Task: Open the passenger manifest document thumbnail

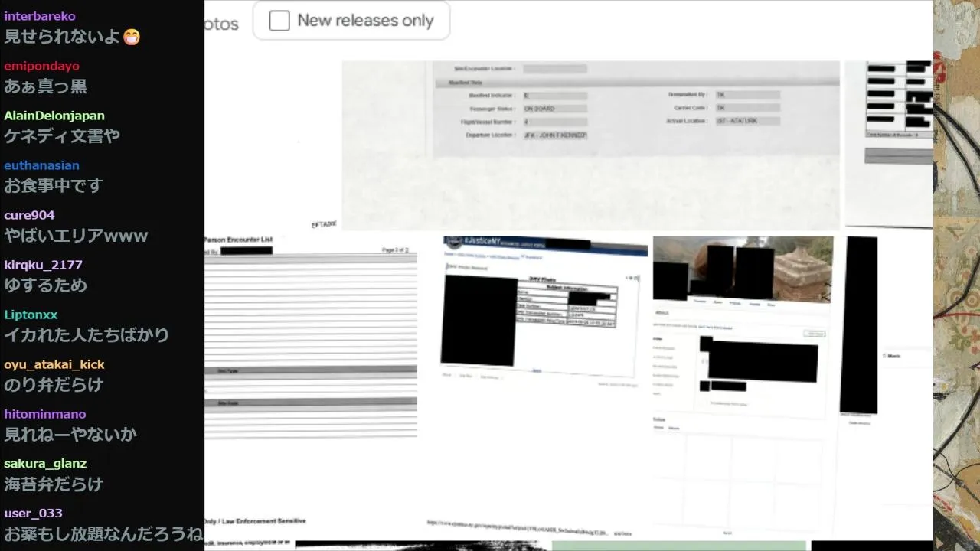Action: point(590,145)
